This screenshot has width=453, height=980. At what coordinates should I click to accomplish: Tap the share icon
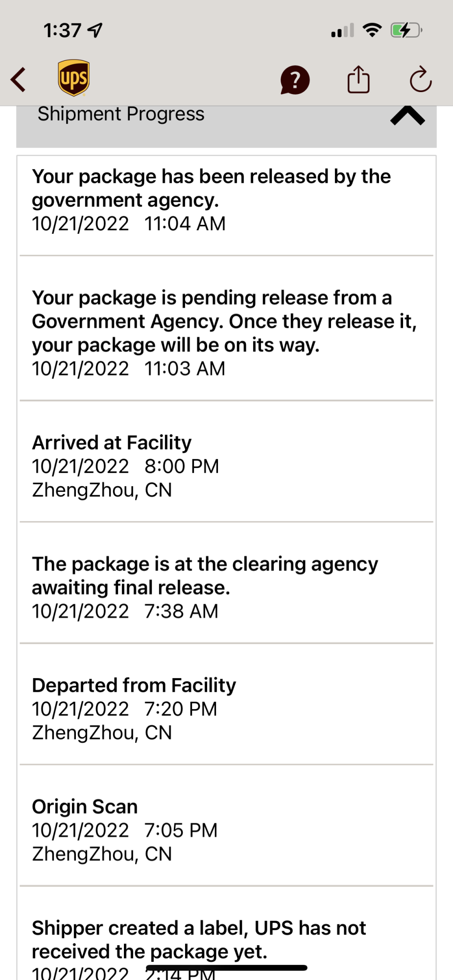tap(358, 79)
